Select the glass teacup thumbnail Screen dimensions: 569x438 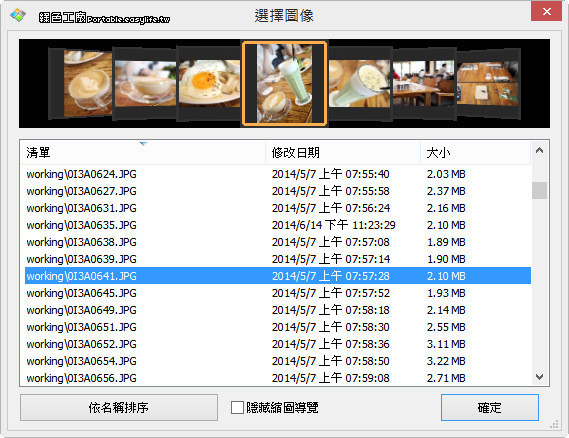click(145, 84)
